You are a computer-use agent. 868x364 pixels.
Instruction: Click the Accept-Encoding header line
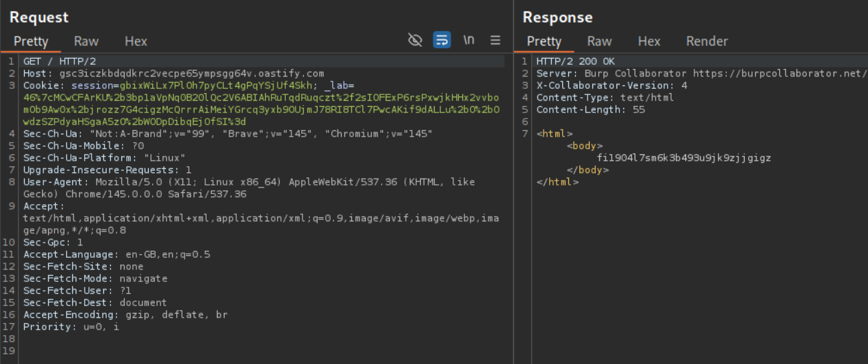click(125, 315)
